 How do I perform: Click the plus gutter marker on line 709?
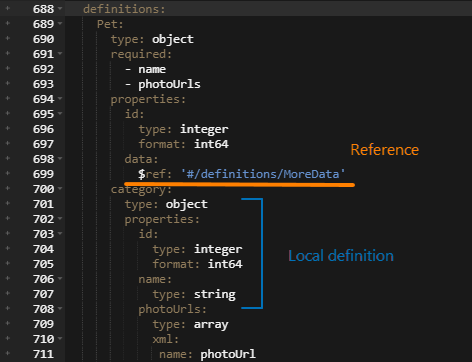[x=8, y=323]
